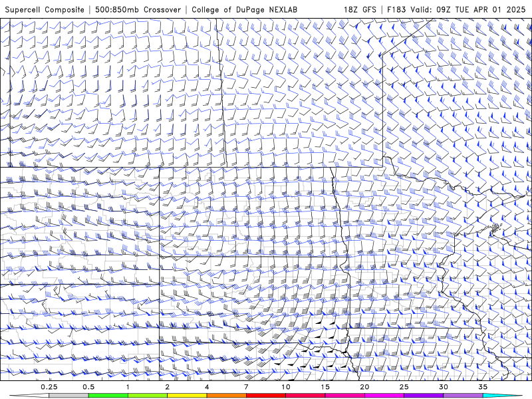Click the legend value 1
The height and width of the screenshot is (399, 532).
(x=128, y=387)
